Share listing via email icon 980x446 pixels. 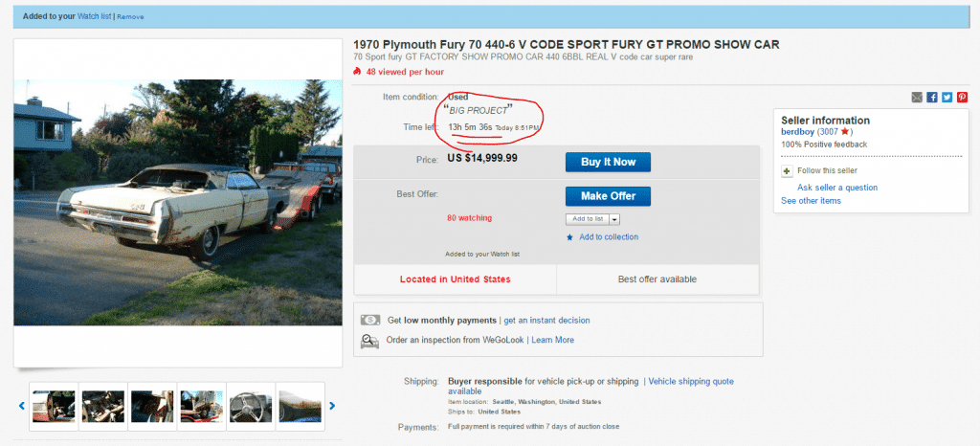pyautogui.click(x=917, y=98)
